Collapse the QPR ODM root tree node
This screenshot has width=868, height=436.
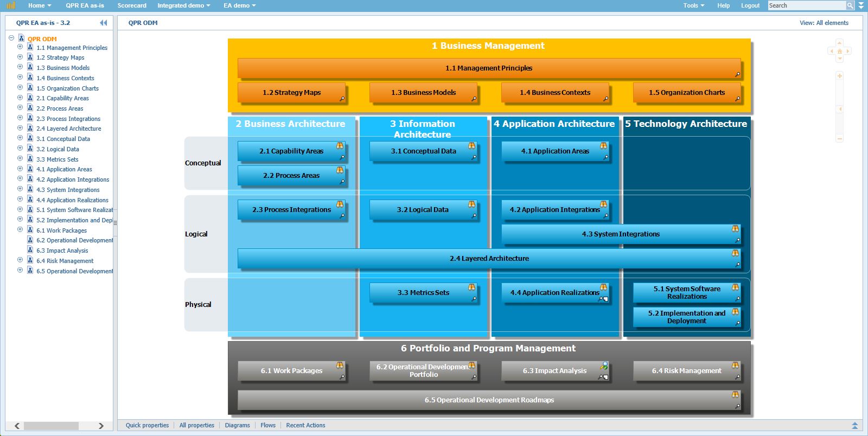coord(11,38)
